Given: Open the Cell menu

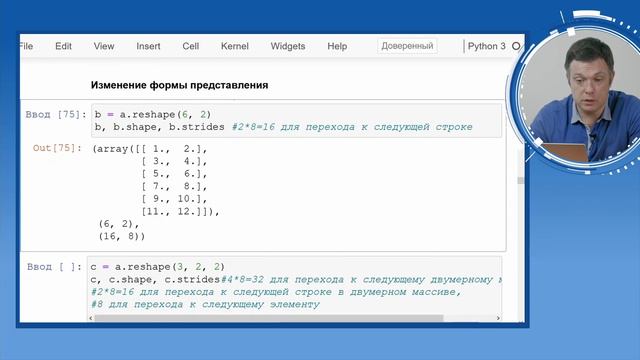Looking at the screenshot, I should (191, 46).
